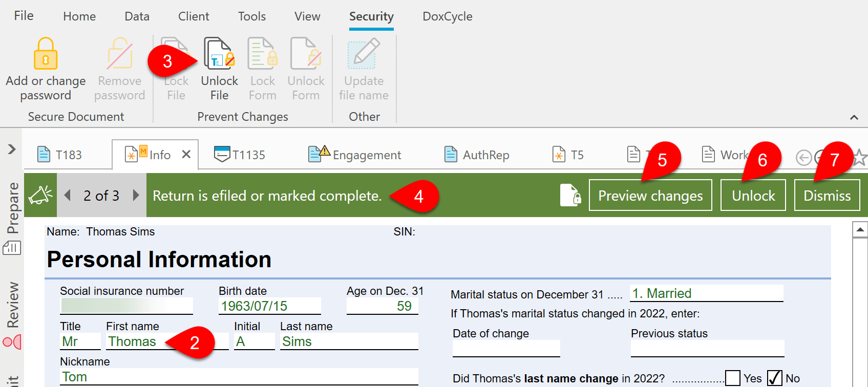Click the favorites star icon
This screenshot has width=868, height=387.
tap(860, 158)
